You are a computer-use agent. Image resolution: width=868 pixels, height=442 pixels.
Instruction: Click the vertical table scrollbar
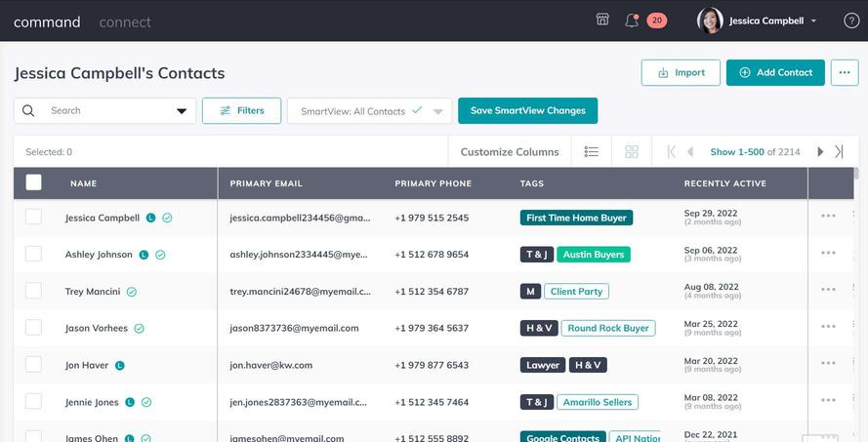click(856, 174)
